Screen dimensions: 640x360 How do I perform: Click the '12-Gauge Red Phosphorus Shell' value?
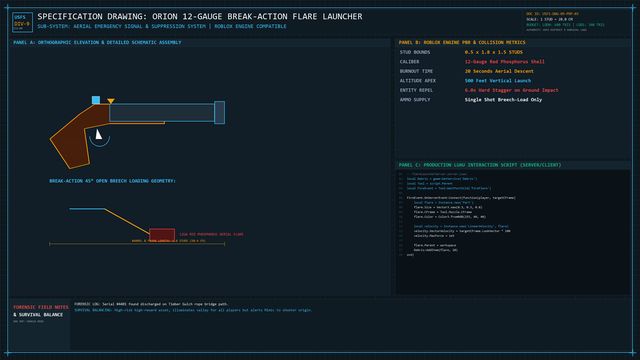pyautogui.click(x=504, y=62)
